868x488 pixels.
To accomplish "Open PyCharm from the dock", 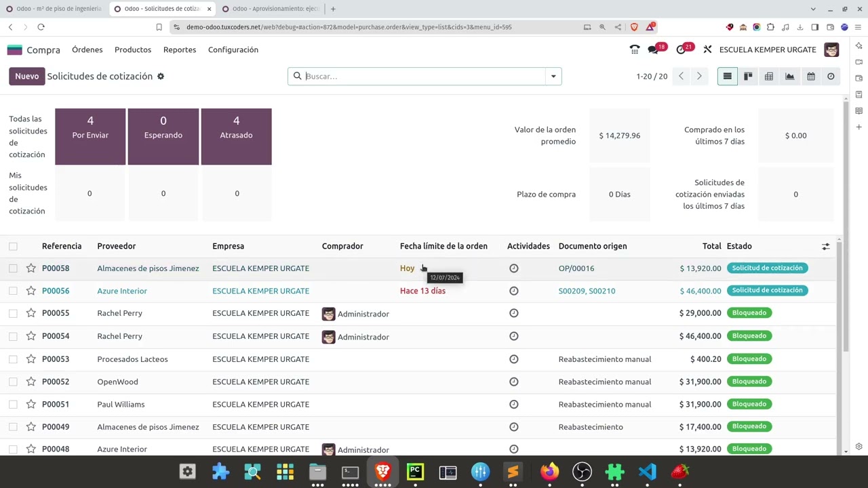I will coord(415,471).
